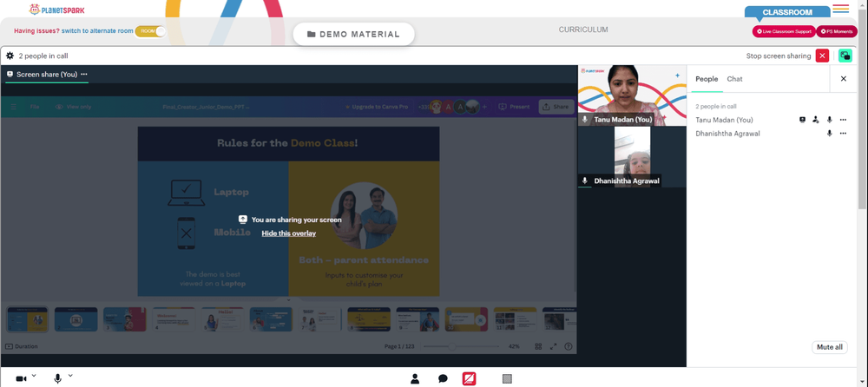Toggle the microphone button in bottom bar
868x387 pixels.
(57, 378)
